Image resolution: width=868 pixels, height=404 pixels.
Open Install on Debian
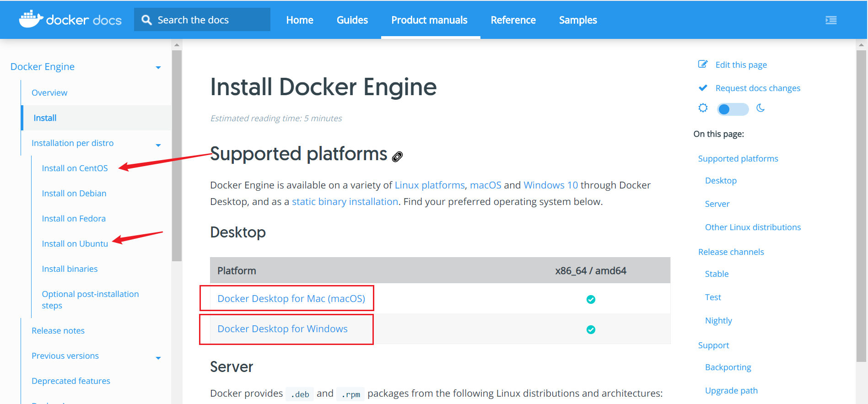coord(74,194)
